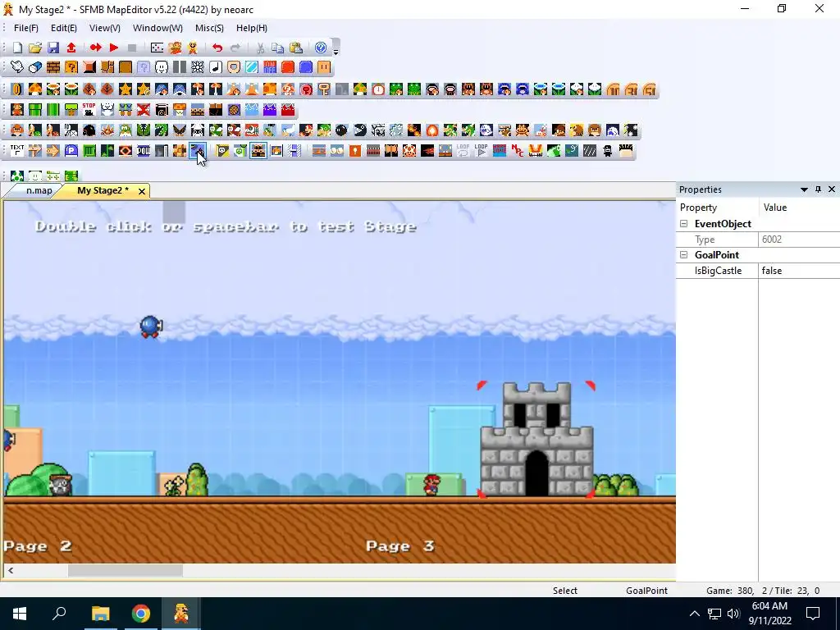This screenshot has height=630, width=840.
Task: Open the Help menu
Action: coord(251,28)
